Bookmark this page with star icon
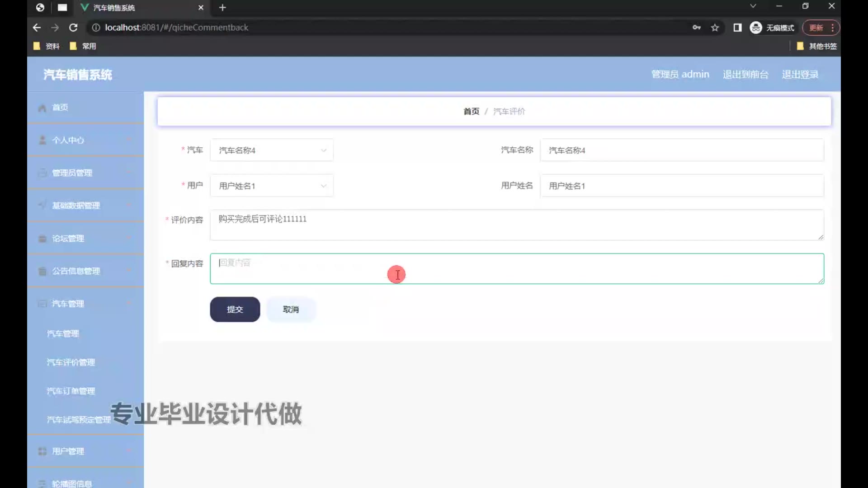Viewport: 868px width, 488px height. click(715, 28)
